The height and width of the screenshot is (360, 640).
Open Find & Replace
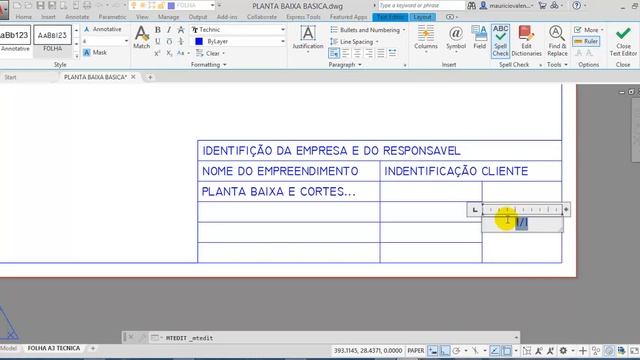click(x=557, y=41)
